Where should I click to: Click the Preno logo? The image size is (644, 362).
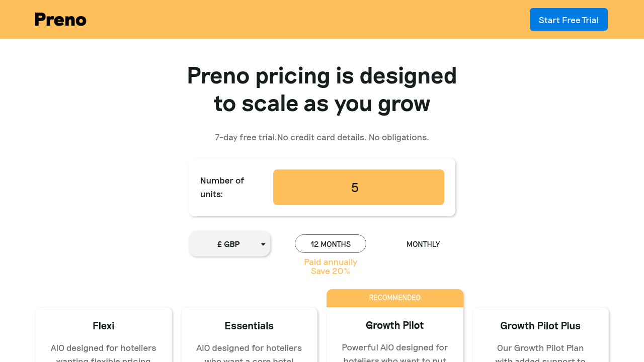[60, 20]
